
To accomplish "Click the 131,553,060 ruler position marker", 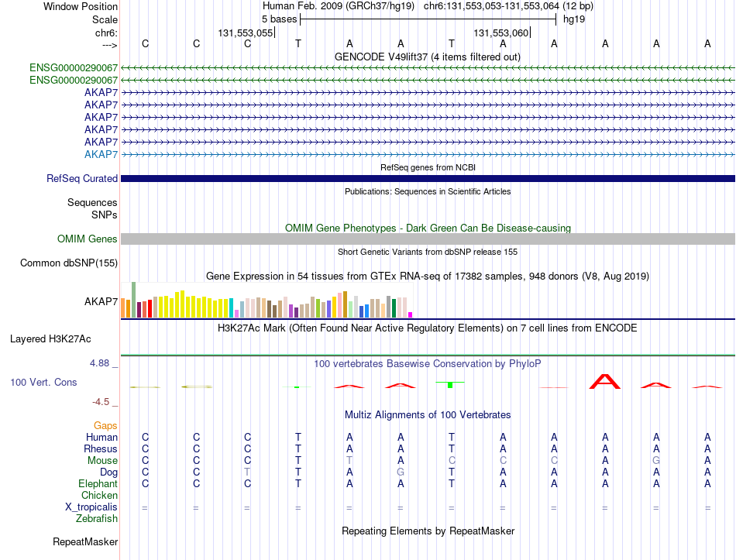I will tap(501, 33).
